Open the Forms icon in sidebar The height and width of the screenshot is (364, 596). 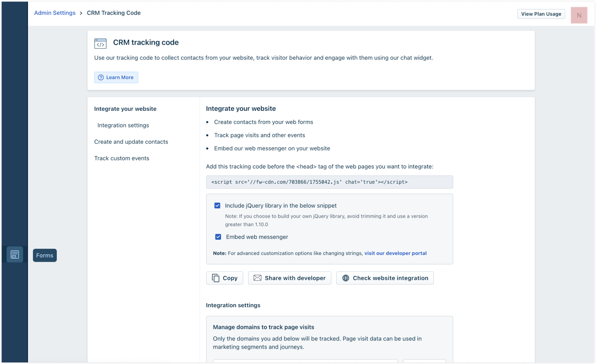coord(15,255)
